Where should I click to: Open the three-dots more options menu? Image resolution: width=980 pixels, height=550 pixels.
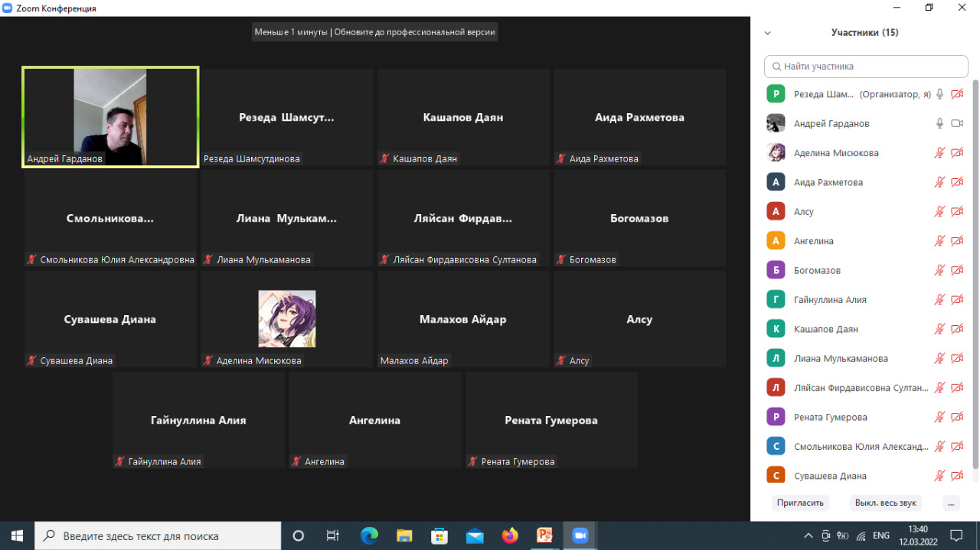click(950, 503)
